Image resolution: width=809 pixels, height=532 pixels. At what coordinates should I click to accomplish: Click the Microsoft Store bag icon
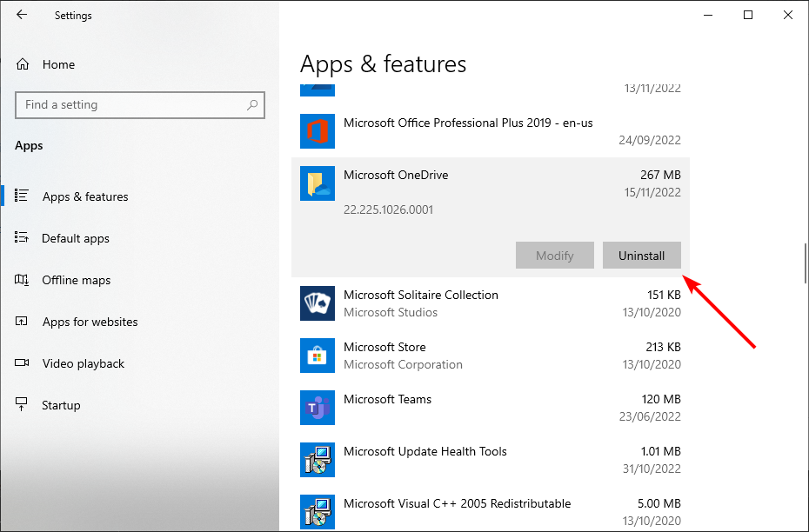coord(318,356)
